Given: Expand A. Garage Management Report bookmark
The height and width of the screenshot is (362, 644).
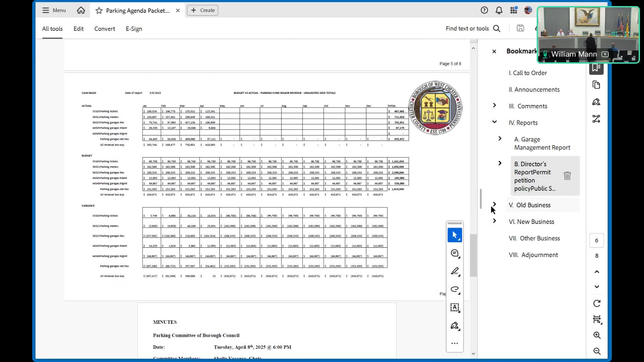Looking at the screenshot, I should pyautogui.click(x=500, y=138).
